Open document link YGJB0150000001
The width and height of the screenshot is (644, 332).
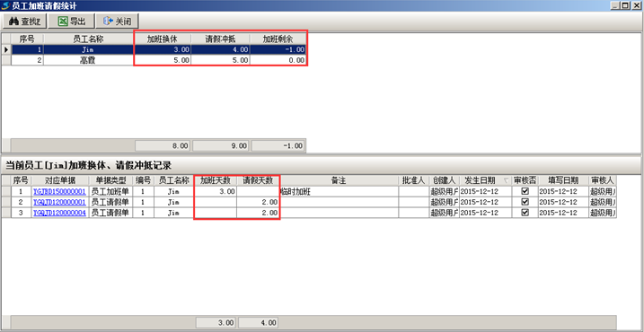tap(60, 192)
